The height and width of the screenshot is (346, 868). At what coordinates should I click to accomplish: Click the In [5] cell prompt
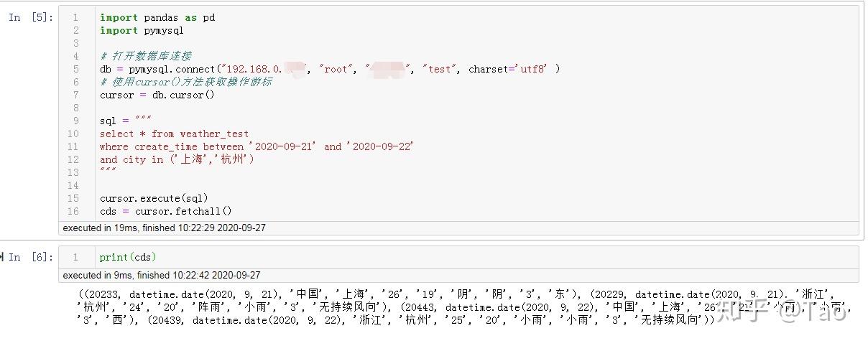31,17
